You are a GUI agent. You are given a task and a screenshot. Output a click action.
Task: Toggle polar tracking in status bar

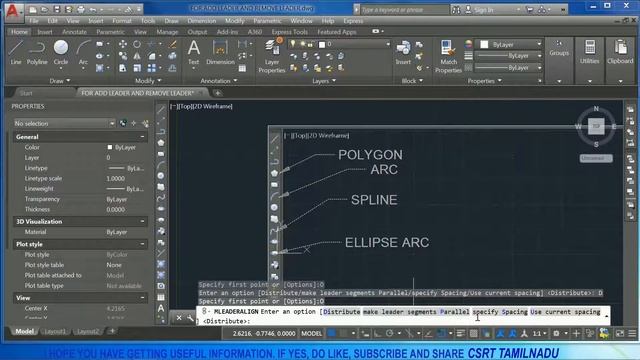[389, 333]
